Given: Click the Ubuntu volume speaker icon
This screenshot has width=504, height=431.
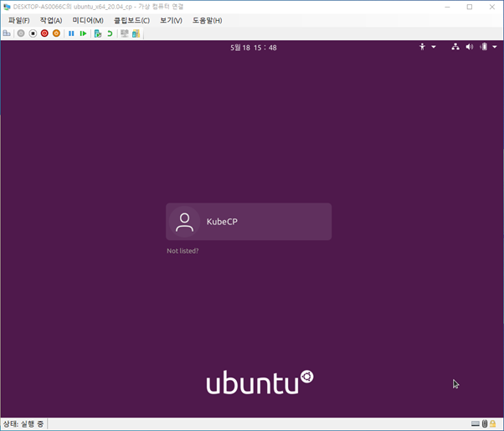Looking at the screenshot, I should coord(470,47).
